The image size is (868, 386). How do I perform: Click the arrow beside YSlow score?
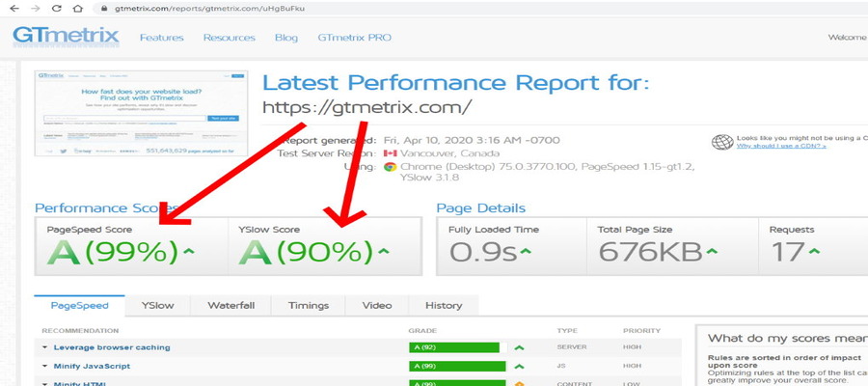383,252
